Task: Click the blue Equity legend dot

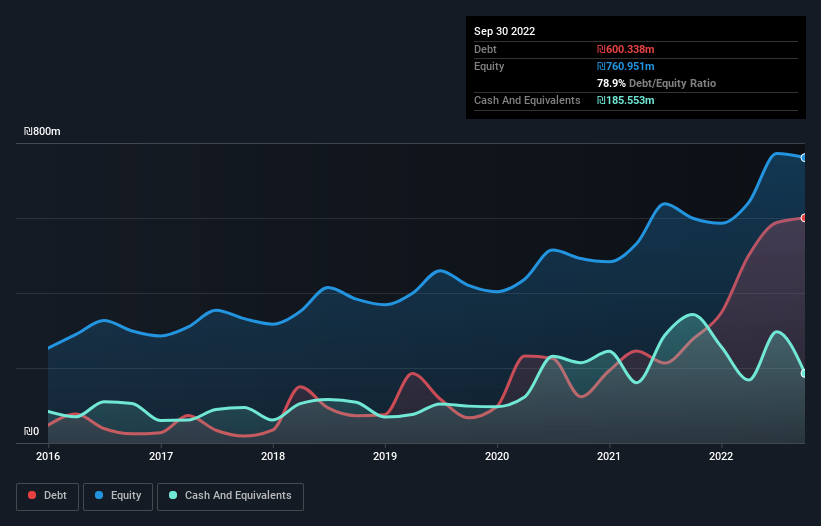Action: [x=98, y=495]
